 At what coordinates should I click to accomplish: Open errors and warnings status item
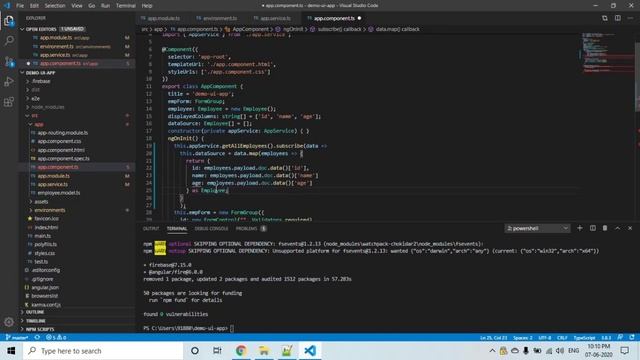(56, 338)
